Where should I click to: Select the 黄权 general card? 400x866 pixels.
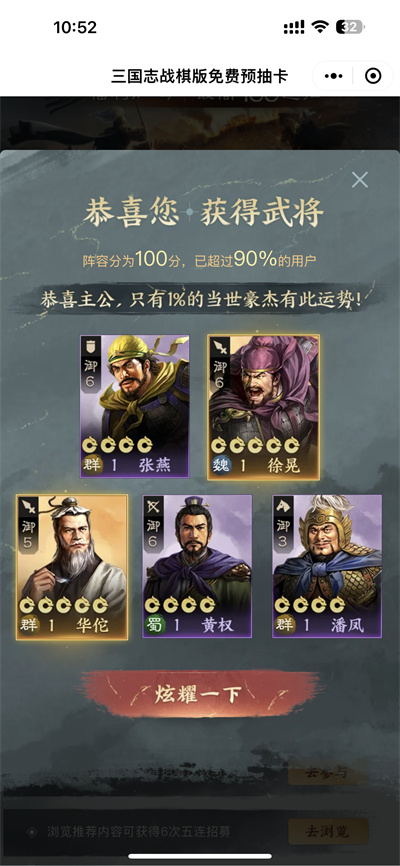(x=197, y=566)
